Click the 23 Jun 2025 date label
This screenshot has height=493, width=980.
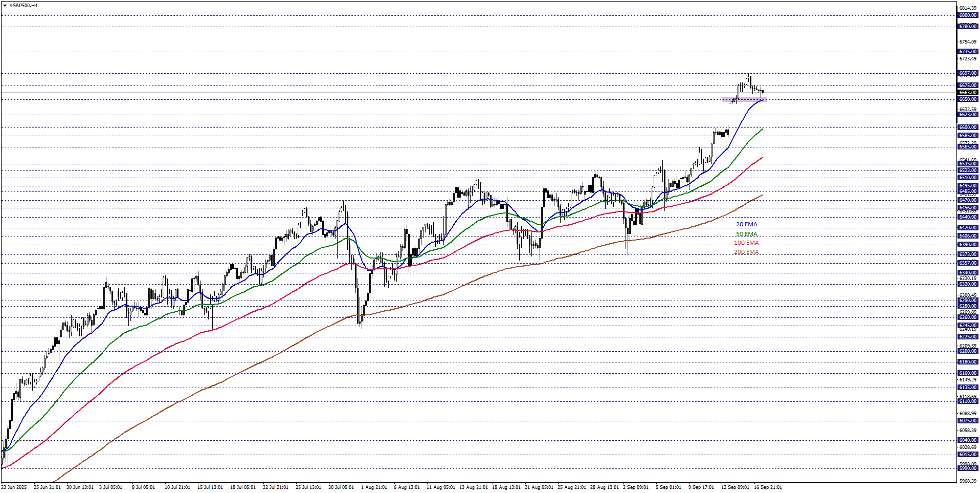click(x=14, y=487)
